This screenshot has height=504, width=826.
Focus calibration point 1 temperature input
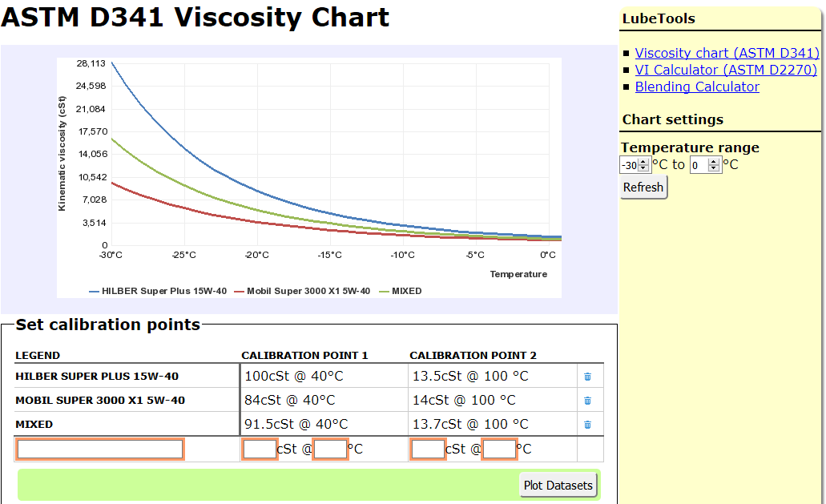[x=330, y=450]
